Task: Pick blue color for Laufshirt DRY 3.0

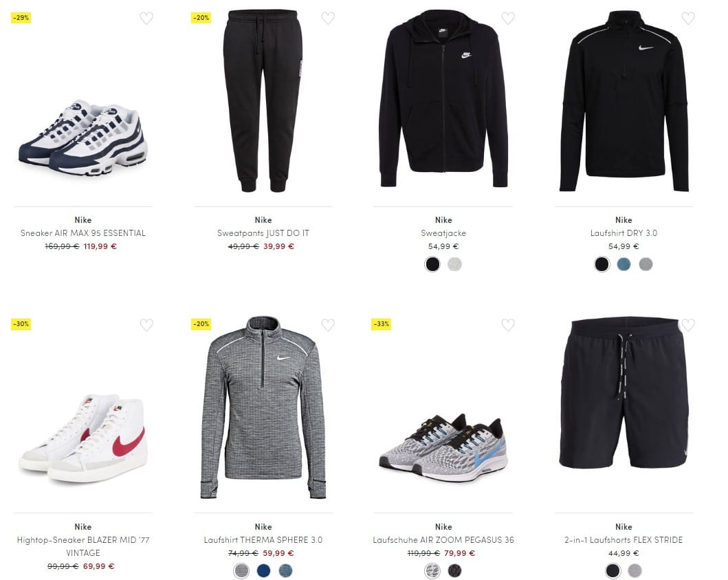Action: (x=624, y=264)
